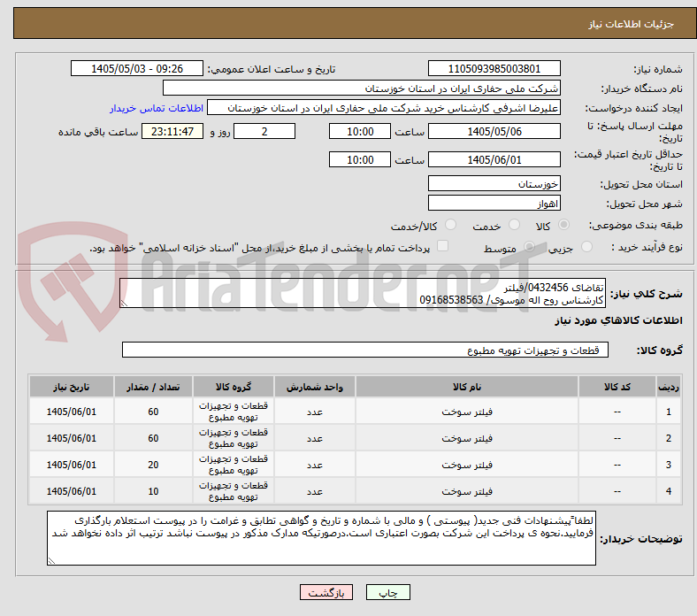Click the response deadline date 1405/05/06 field
Image resolution: width=697 pixels, height=616 pixels.
click(x=494, y=131)
